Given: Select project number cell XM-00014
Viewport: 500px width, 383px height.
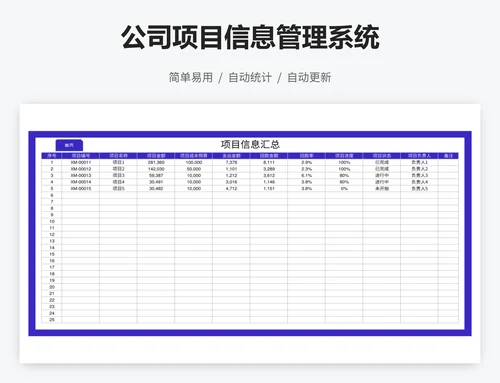Looking at the screenshot, I should click(81, 182).
